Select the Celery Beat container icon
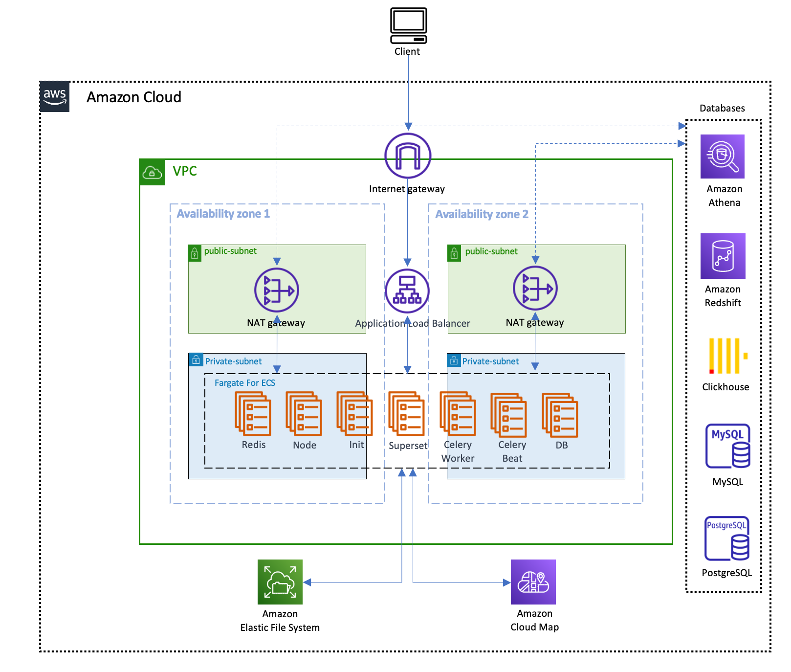This screenshot has width=791, height=672. (x=508, y=415)
